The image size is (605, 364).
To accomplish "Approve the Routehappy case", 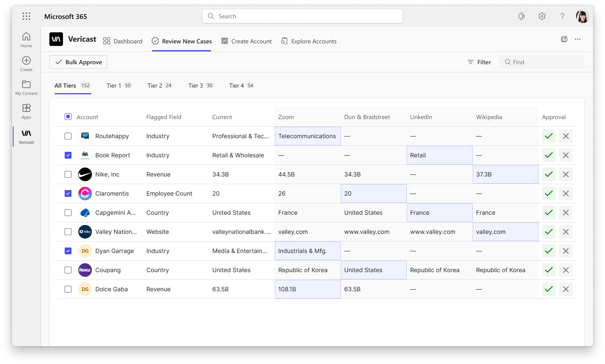I will pos(549,136).
